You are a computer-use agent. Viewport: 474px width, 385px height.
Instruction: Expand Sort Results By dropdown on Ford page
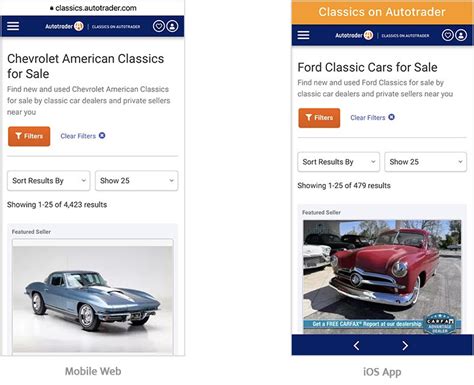tap(338, 162)
